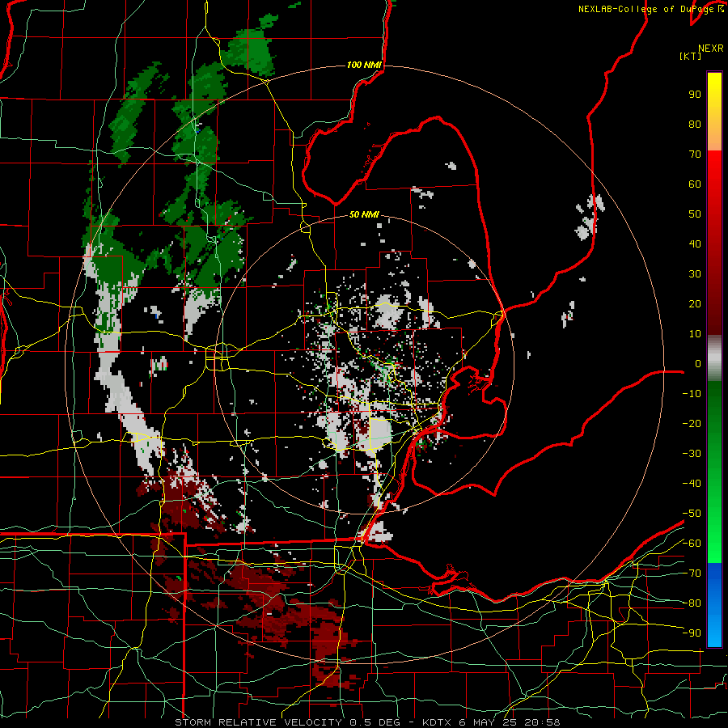Click the -50 scale value

[692, 514]
